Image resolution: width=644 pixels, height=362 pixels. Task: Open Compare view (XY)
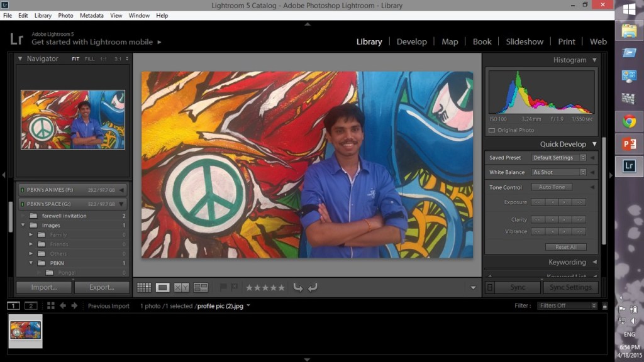pos(181,287)
